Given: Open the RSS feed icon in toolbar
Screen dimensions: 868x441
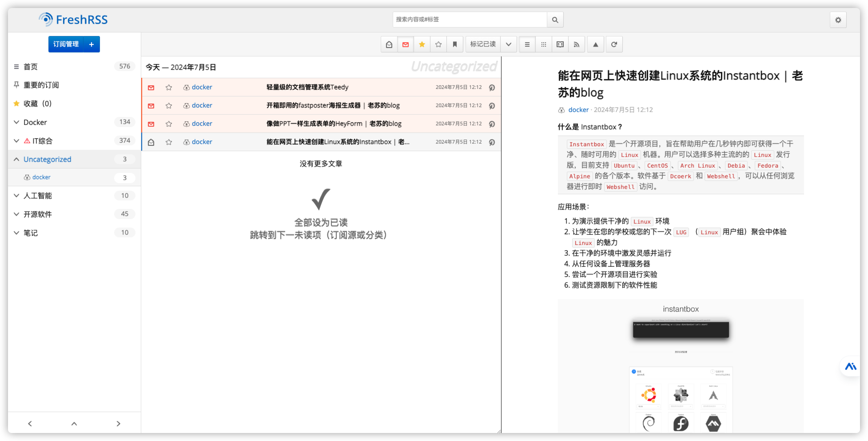Looking at the screenshot, I should (576, 44).
